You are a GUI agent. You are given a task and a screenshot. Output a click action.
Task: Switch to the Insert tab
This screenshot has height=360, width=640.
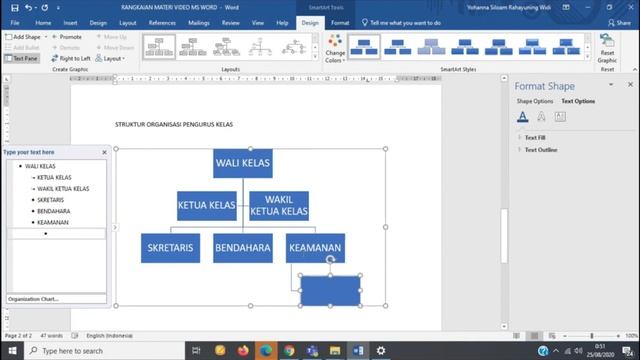coord(70,23)
